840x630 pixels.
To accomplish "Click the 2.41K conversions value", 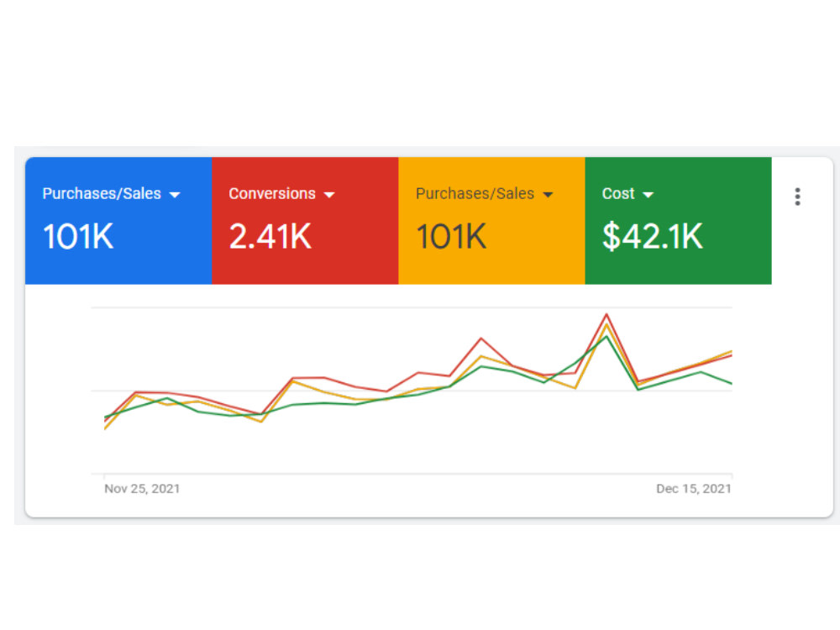I will pos(270,236).
